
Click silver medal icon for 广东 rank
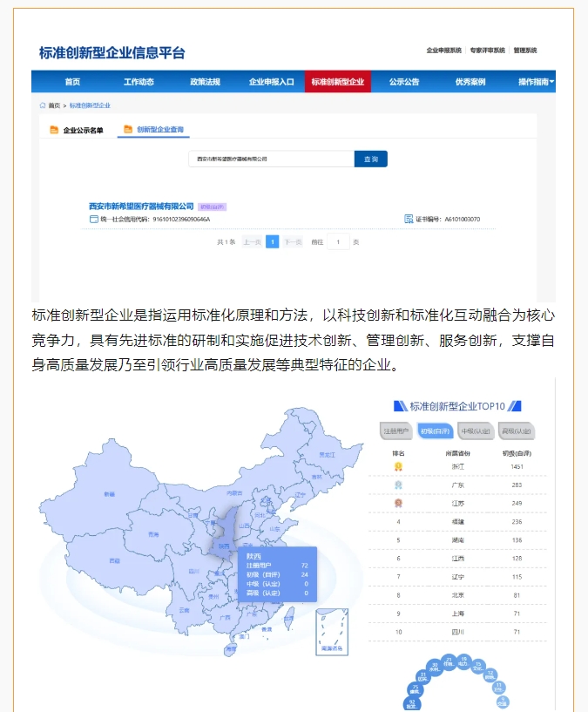click(x=398, y=485)
